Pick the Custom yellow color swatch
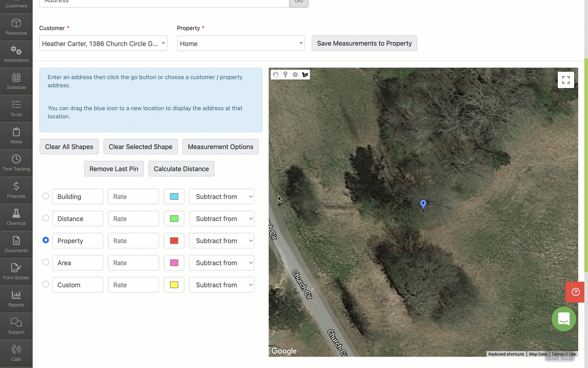The image size is (588, 368). 174,285
